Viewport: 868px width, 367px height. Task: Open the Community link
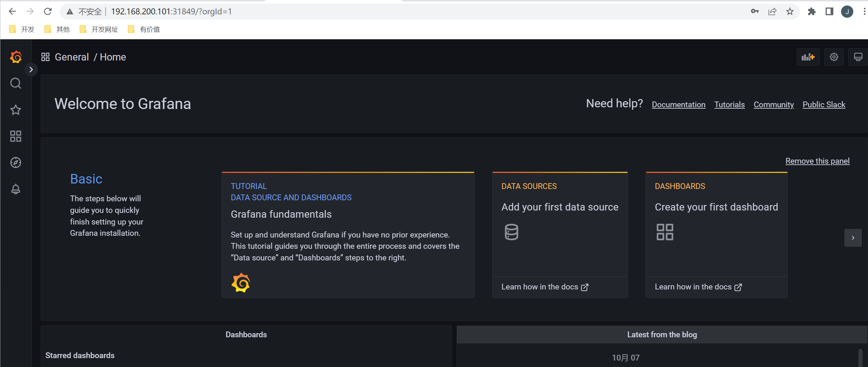click(774, 105)
